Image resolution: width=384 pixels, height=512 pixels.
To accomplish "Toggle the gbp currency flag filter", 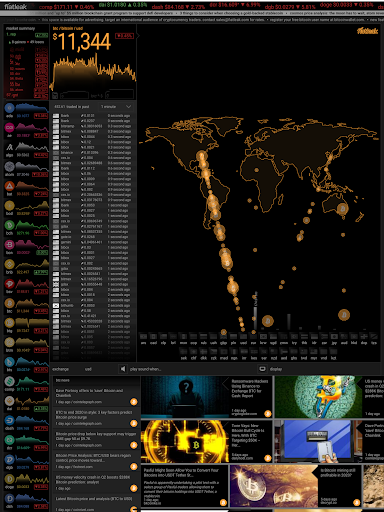I will pos(223,337).
